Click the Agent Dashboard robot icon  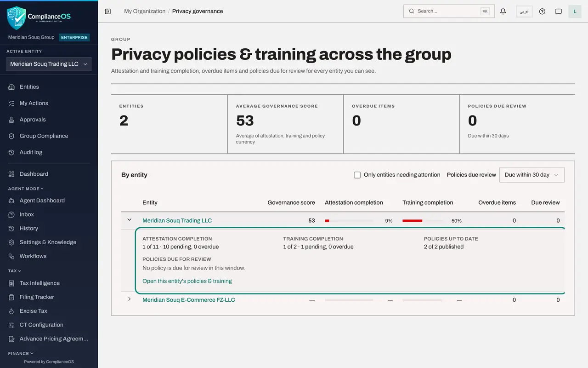click(x=11, y=201)
